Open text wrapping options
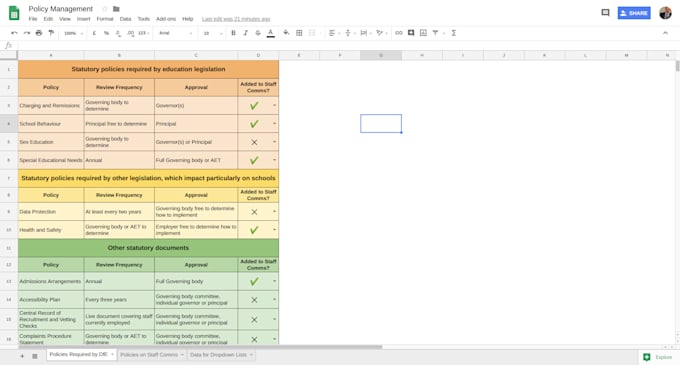Viewport: 680px width, 365px height. click(366, 33)
